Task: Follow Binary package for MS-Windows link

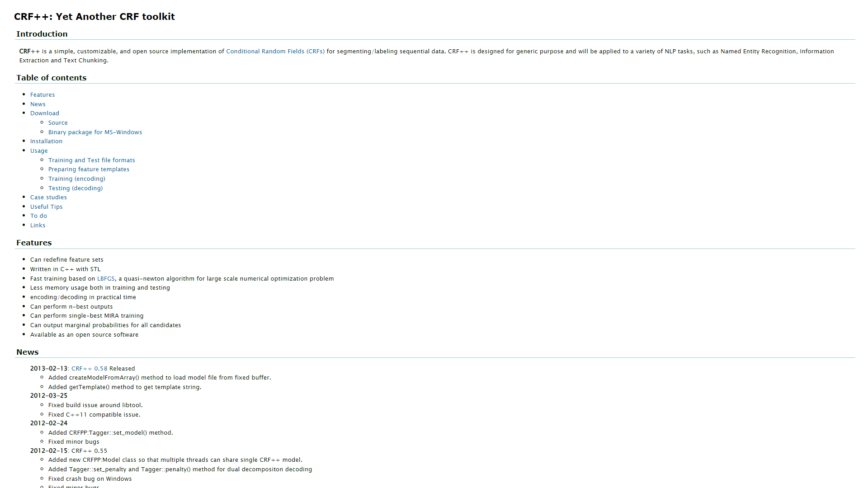Action: click(95, 132)
